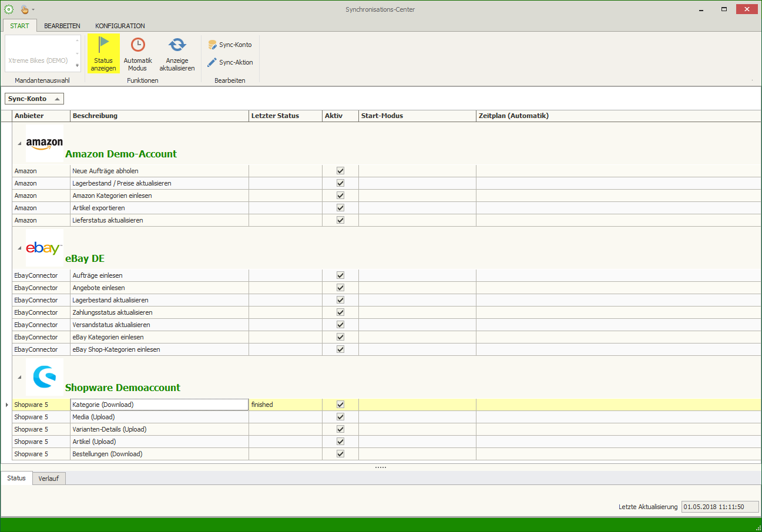Click the eBay logo thumbnail
Screen dimensions: 762x532
click(45, 248)
